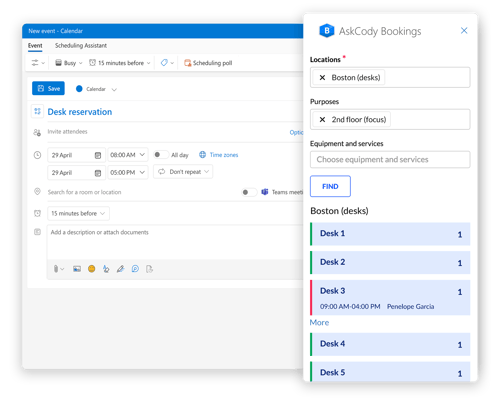Open the calendar picker for start date
Screen dimensions: 500x398
pos(98,155)
